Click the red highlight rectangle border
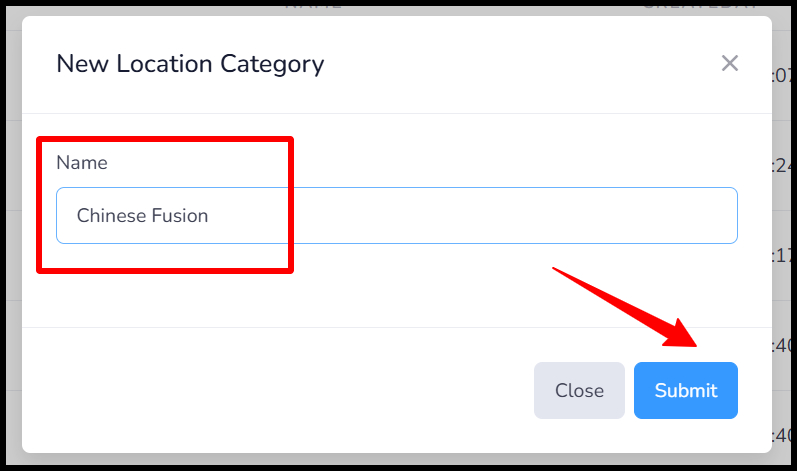Viewport: 797px width, 471px height. pos(165,139)
